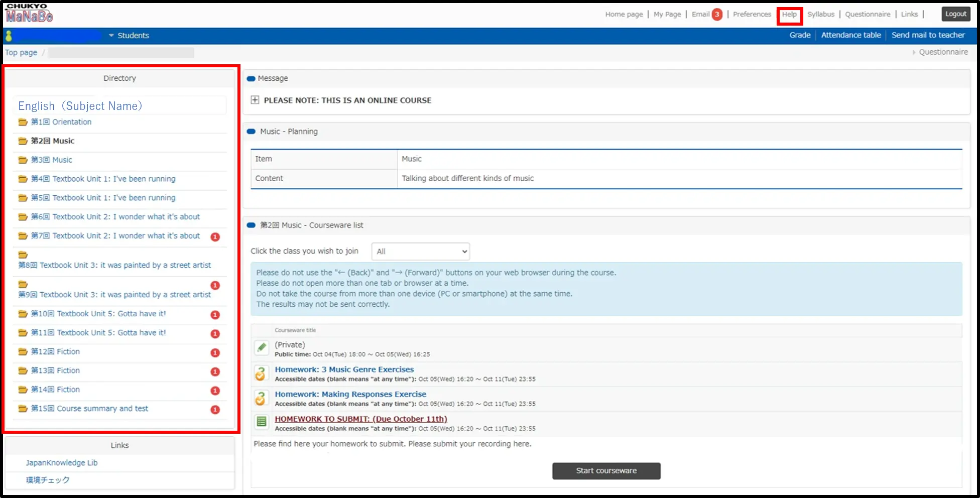Go to Preferences in the top navigation
This screenshot has width=980, height=498.
(752, 15)
